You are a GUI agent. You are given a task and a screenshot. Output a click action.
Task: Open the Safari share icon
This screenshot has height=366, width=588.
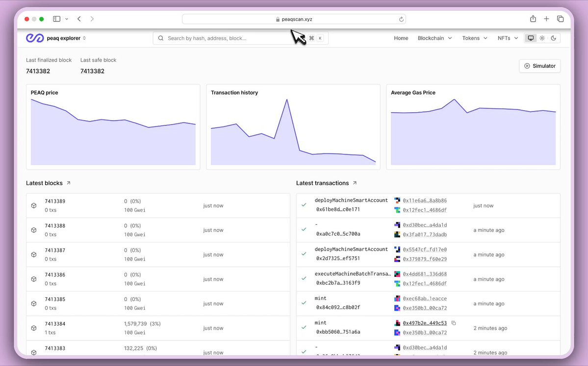[533, 19]
